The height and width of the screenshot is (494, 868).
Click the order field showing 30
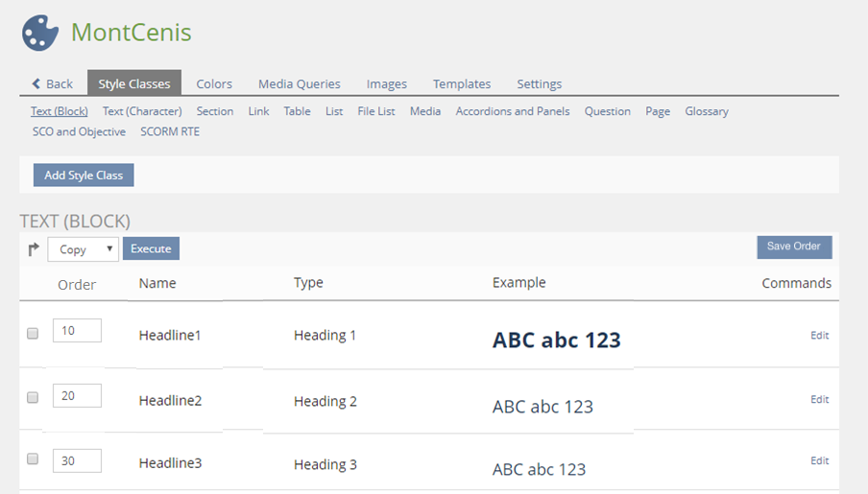77,460
